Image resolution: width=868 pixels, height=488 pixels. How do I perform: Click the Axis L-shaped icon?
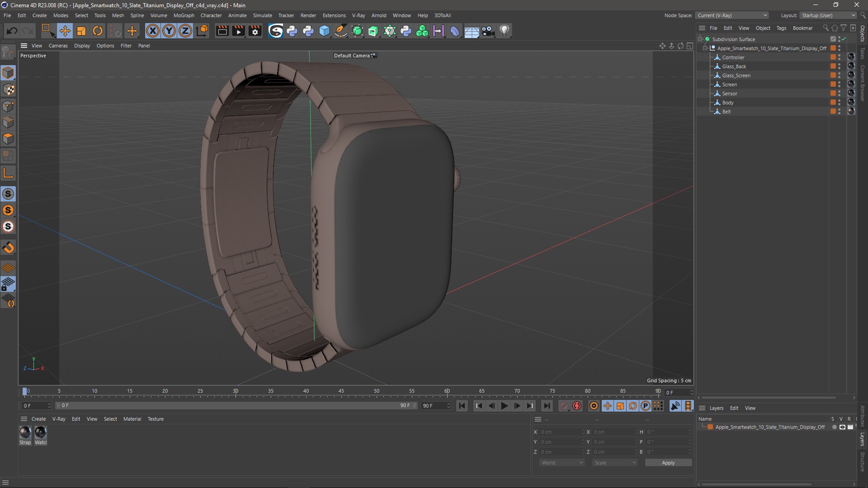point(8,173)
